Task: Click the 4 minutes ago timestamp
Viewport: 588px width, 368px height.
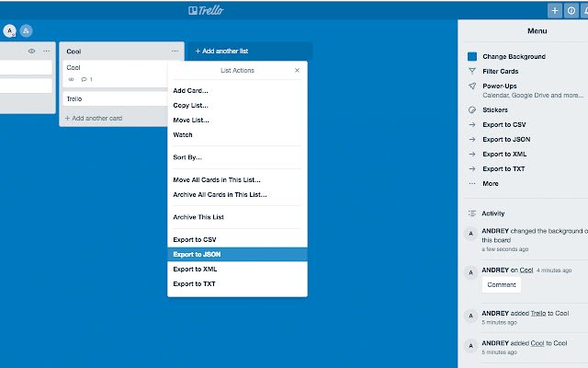Action: [x=554, y=270]
